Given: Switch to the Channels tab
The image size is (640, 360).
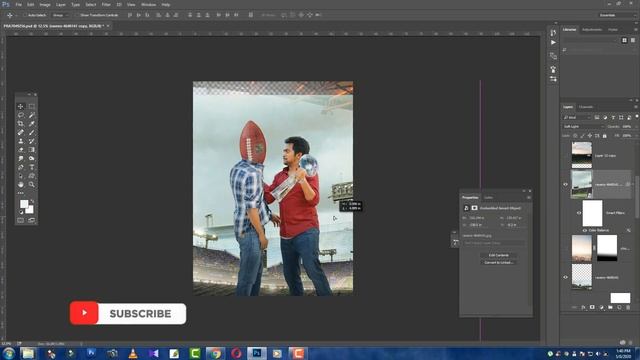Looking at the screenshot, I should point(586,107).
